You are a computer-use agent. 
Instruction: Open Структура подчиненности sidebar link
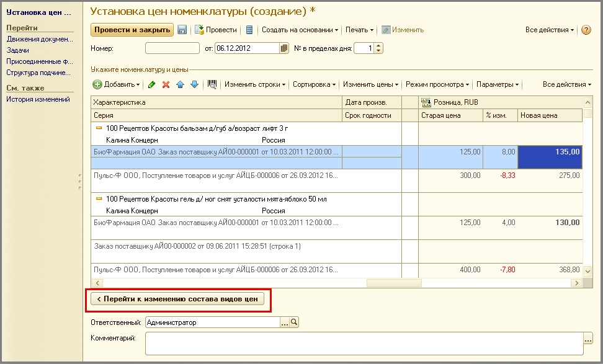38,73
